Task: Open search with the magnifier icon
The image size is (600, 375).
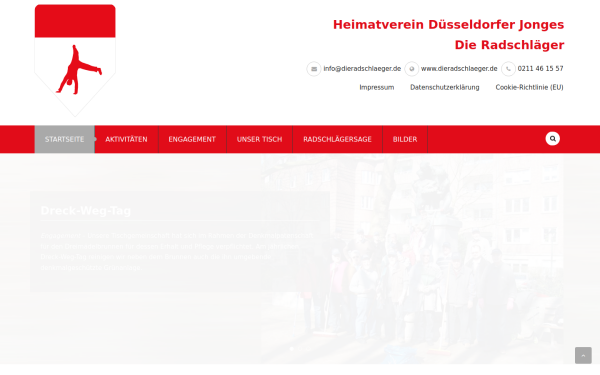Action: pos(553,139)
